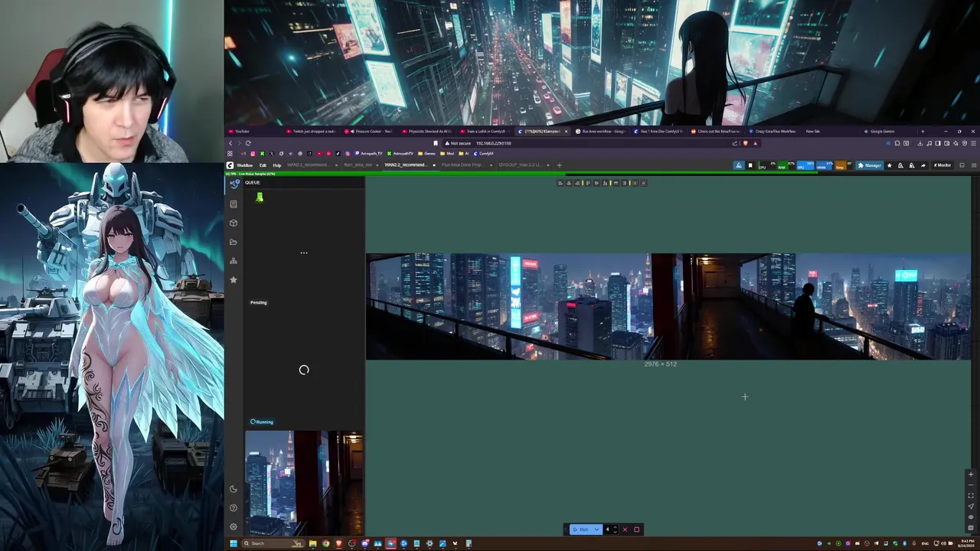
Task: Open a new browser tab with plus
Action: tap(922, 131)
